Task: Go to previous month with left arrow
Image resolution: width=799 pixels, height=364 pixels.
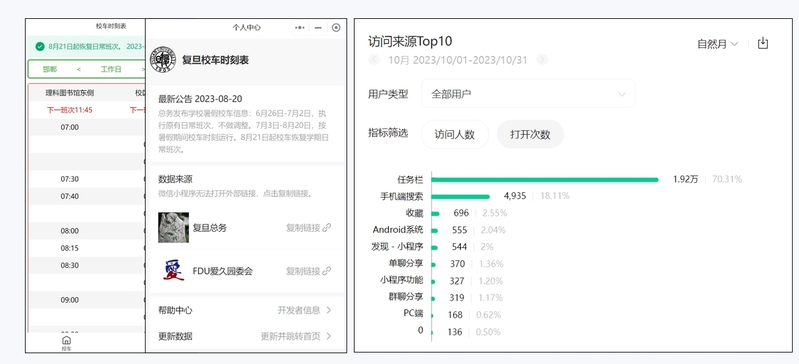Action: 374,60
